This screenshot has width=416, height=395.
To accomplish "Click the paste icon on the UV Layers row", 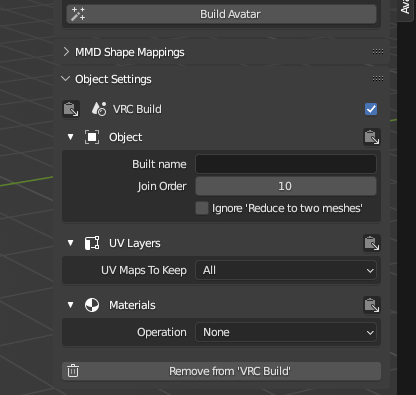I will [x=372, y=243].
